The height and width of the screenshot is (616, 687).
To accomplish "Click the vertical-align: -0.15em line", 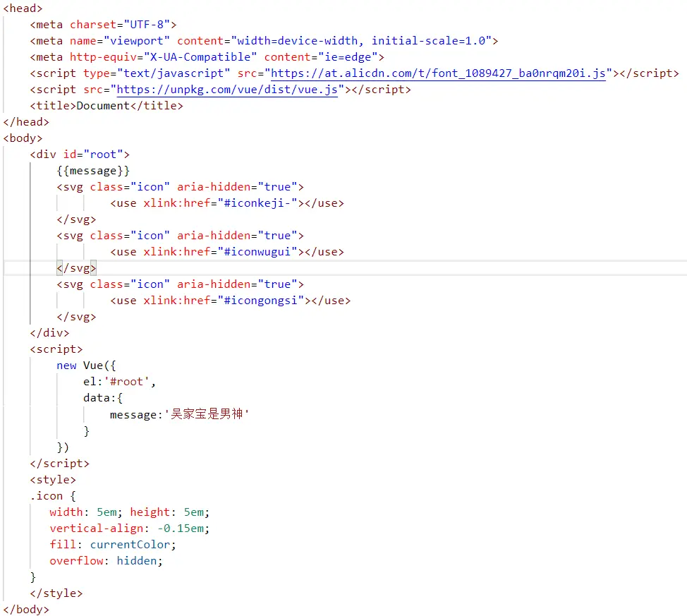I will pos(129,529).
